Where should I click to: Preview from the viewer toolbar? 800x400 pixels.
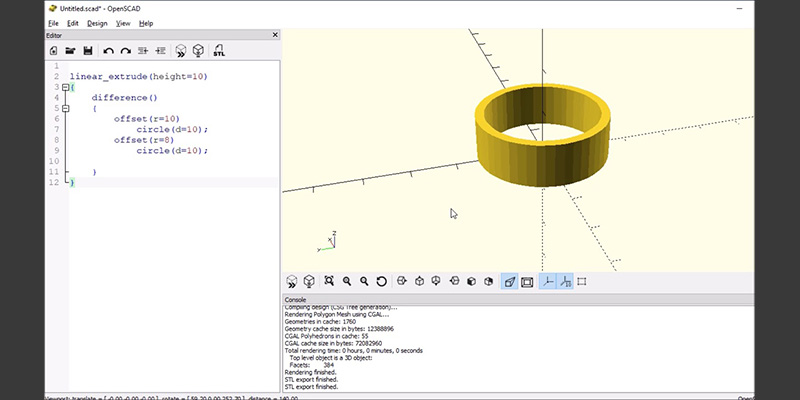(291, 281)
